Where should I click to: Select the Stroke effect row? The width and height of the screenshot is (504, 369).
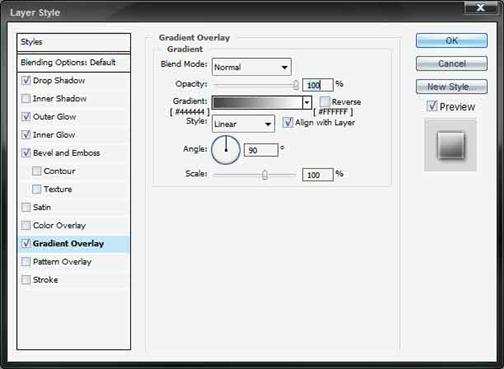click(x=73, y=280)
